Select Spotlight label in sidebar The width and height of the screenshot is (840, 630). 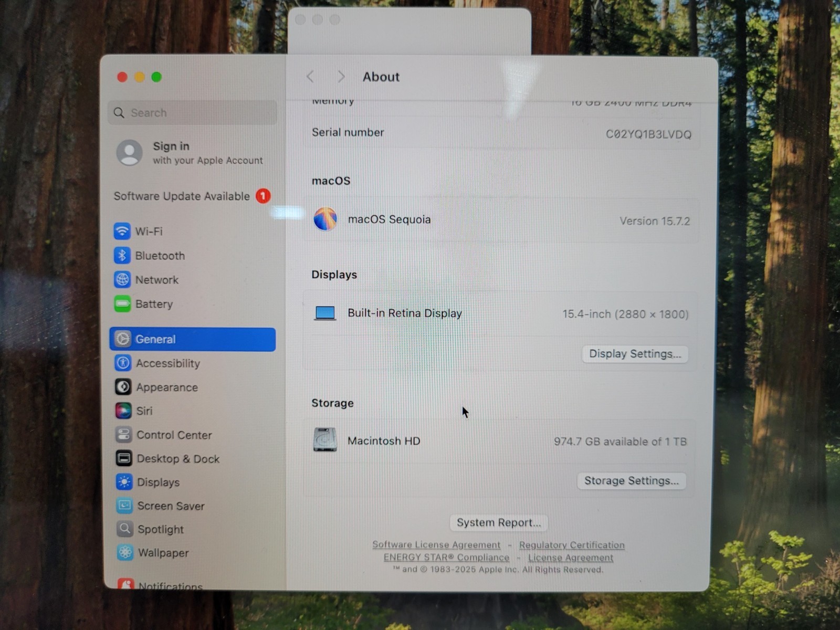pos(161,529)
